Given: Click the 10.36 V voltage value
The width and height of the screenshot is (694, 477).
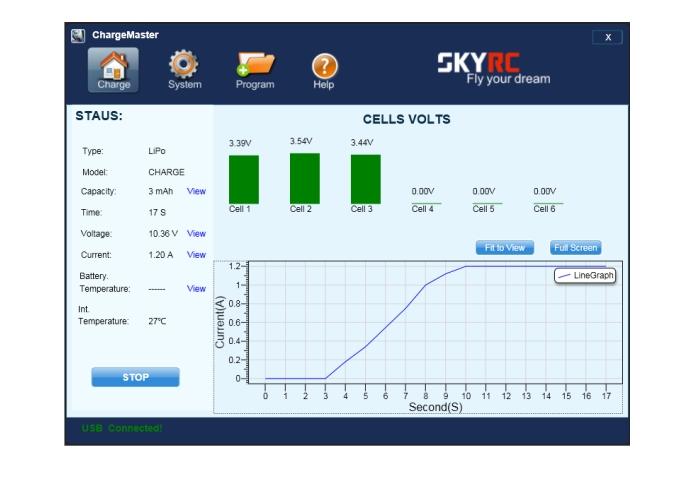Looking at the screenshot, I should (163, 234).
